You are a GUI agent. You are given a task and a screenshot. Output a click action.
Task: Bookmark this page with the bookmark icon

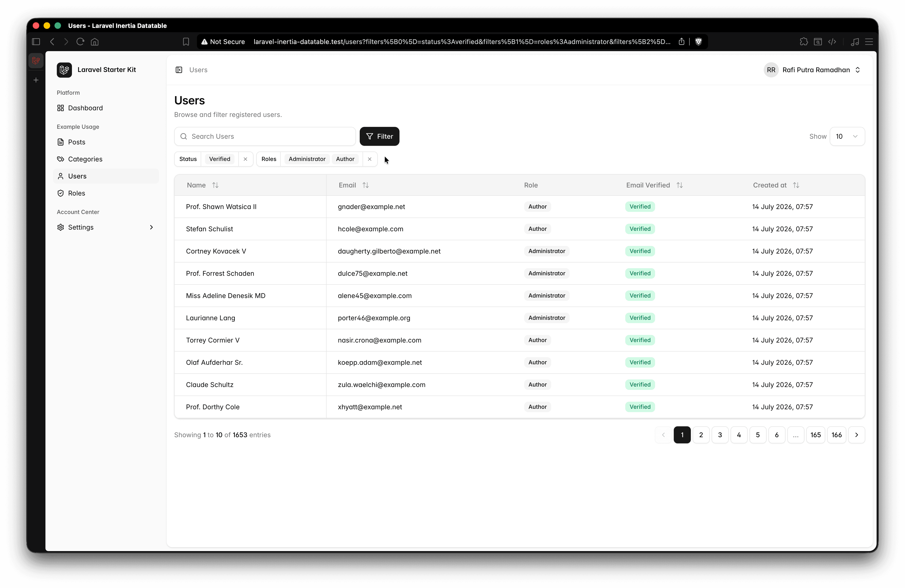pyautogui.click(x=186, y=41)
